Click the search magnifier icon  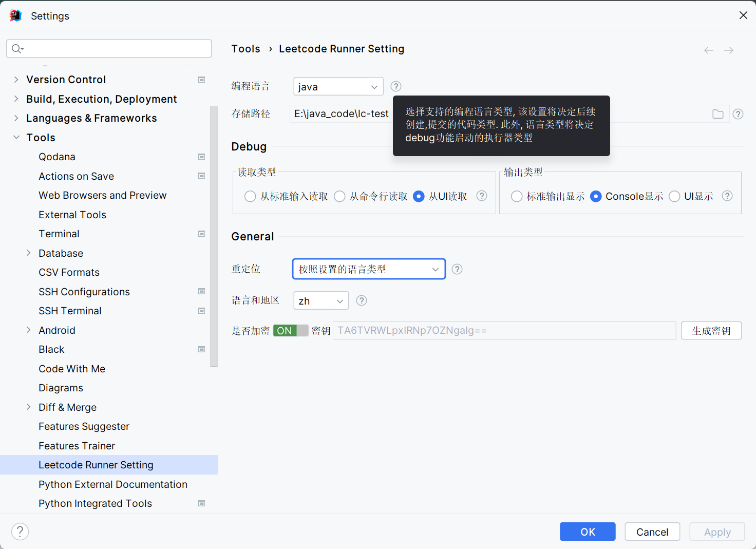[17, 48]
